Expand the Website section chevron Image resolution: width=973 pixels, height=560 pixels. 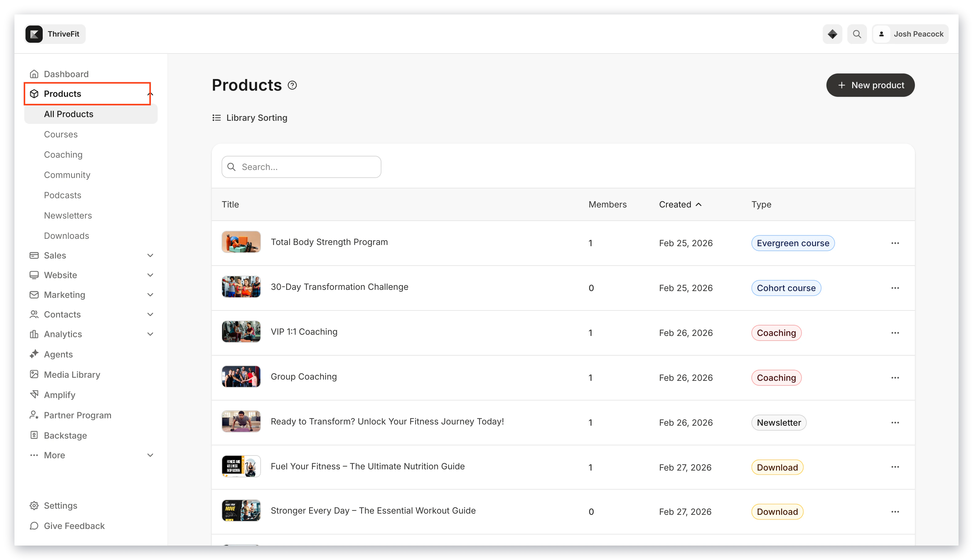pyautogui.click(x=150, y=275)
